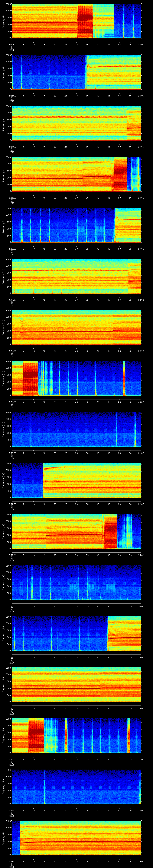Open the spectrogram panel starting at 3:27:00
This screenshot has height=868, width=153.
(x=77, y=276)
